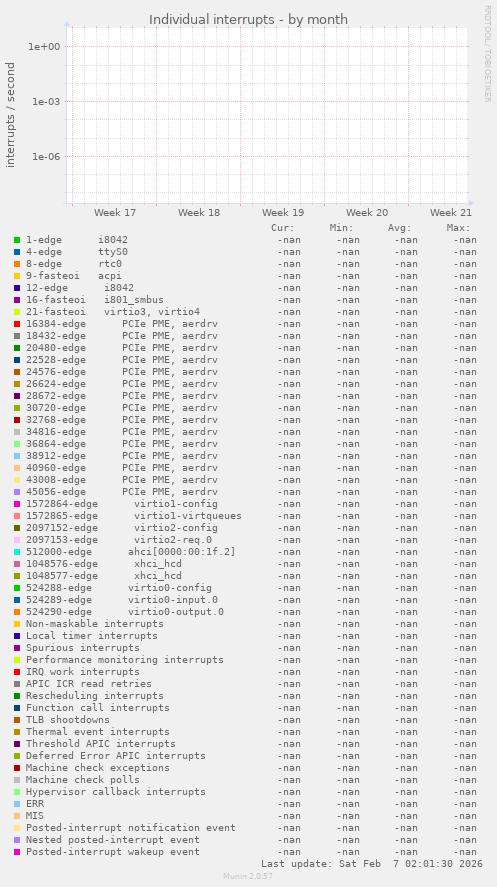The width and height of the screenshot is (497, 887).
Task: Click the green swatch for 1-edge i8042
Action: point(17,240)
